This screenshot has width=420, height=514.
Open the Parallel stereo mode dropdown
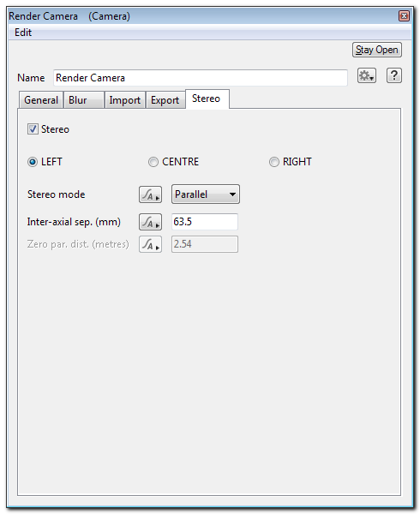pyautogui.click(x=206, y=194)
